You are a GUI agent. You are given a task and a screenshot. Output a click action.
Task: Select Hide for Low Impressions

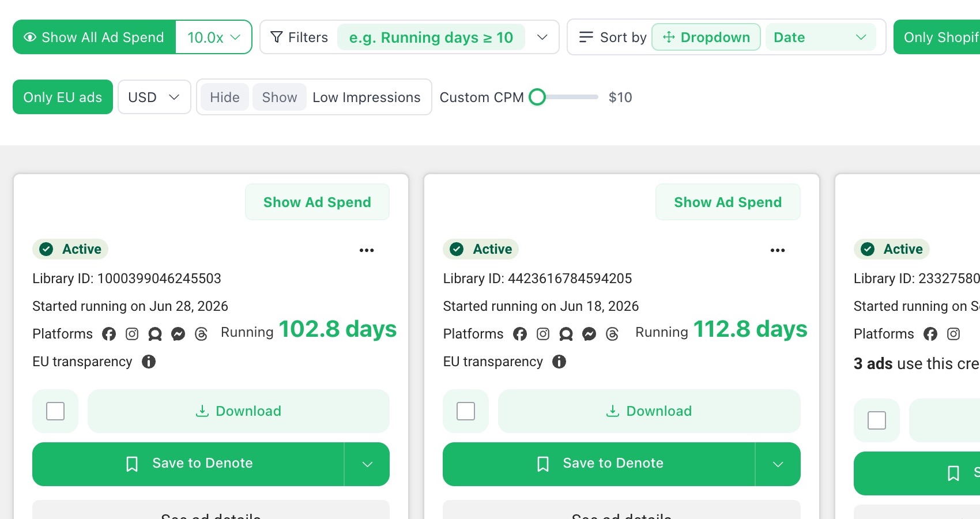(225, 97)
